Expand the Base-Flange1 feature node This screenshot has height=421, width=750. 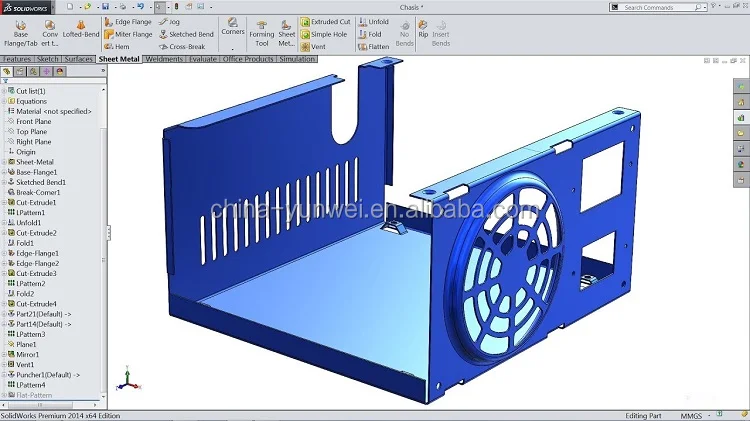click(4, 172)
